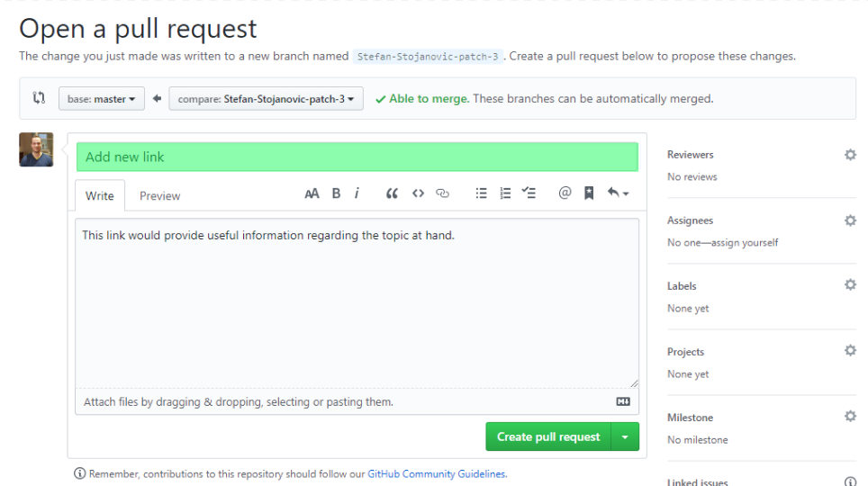The height and width of the screenshot is (486, 868).
Task: Insert code with the angle brackets icon
Action: 418,193
